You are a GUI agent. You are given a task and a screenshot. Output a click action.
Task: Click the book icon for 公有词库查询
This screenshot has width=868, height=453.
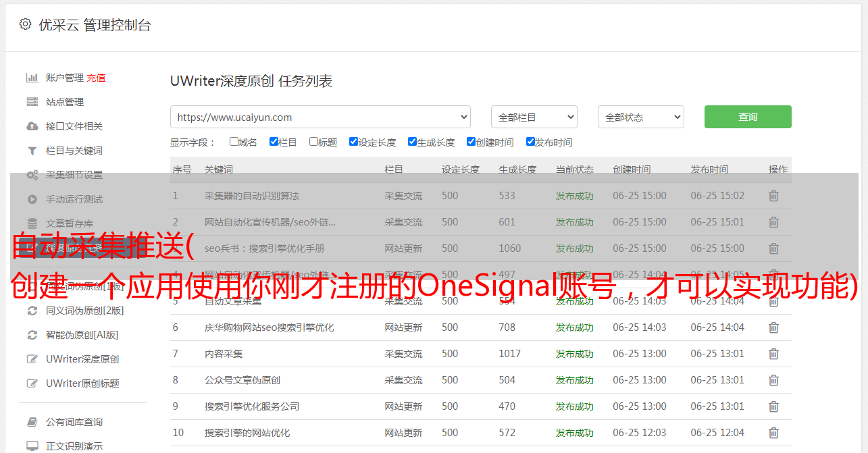pos(32,422)
